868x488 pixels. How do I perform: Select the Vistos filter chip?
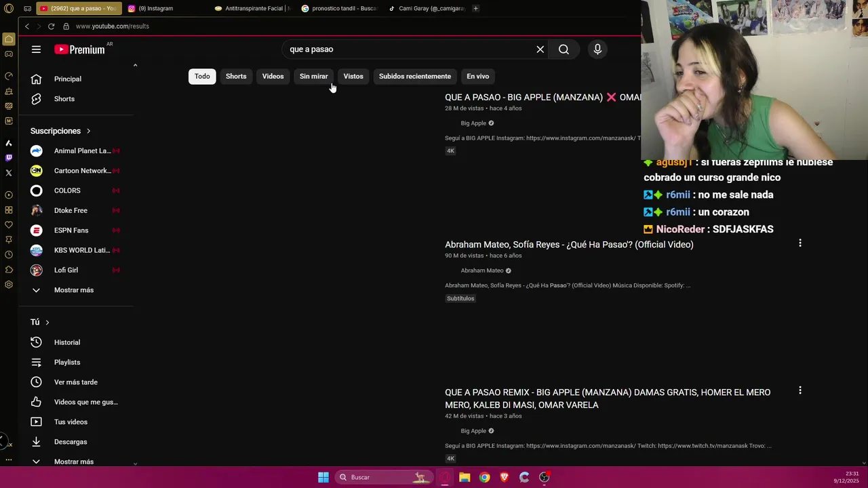click(x=353, y=77)
